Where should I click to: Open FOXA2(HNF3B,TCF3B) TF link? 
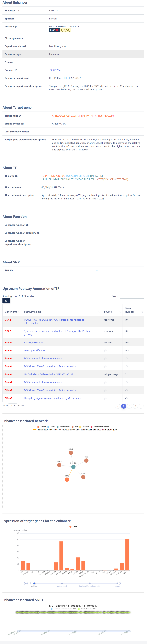tap(78, 176)
